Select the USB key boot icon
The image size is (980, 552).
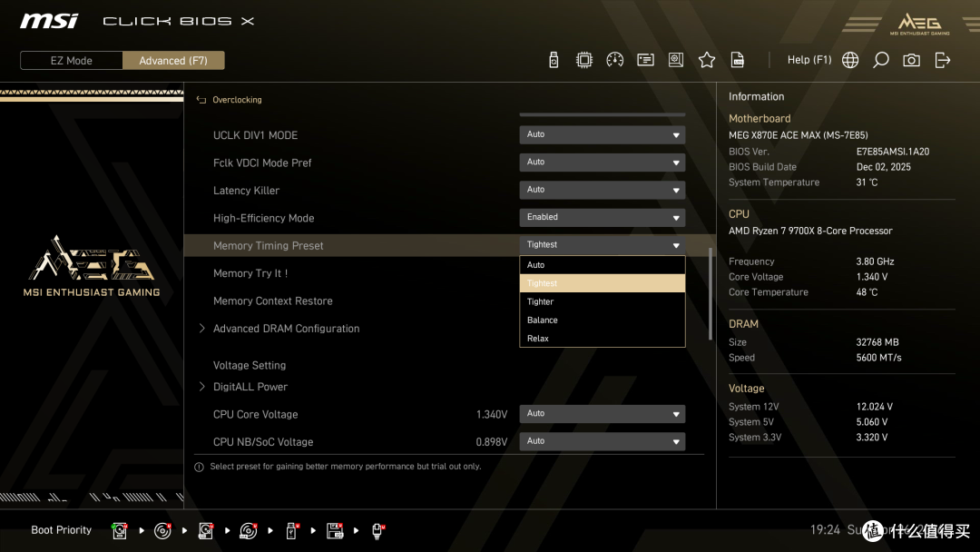(x=291, y=531)
